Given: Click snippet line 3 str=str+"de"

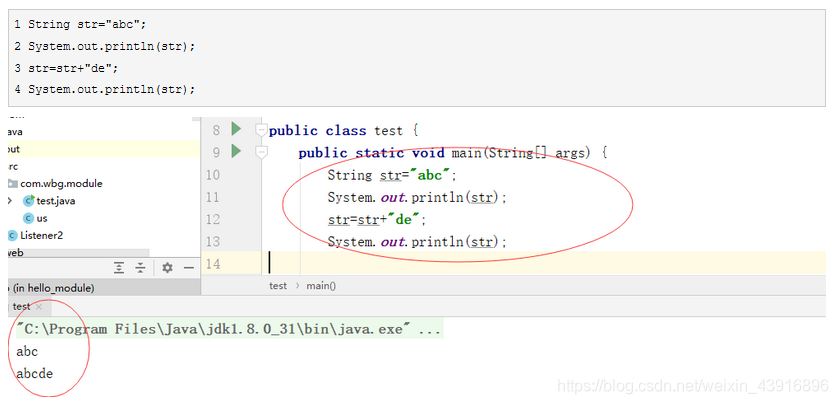Looking at the screenshot, I should (x=73, y=68).
